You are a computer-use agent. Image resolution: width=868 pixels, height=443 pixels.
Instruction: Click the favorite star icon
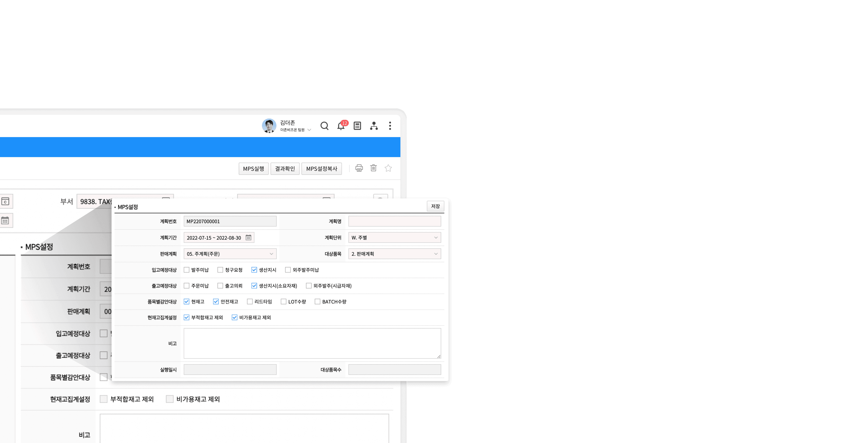(x=388, y=168)
